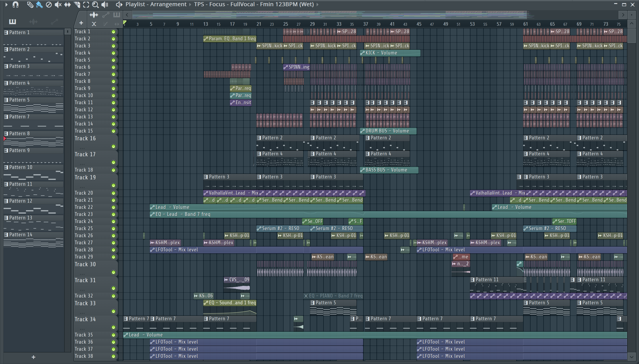
Task: Click bar 61 on the timeline ruler
Action: (525, 24)
